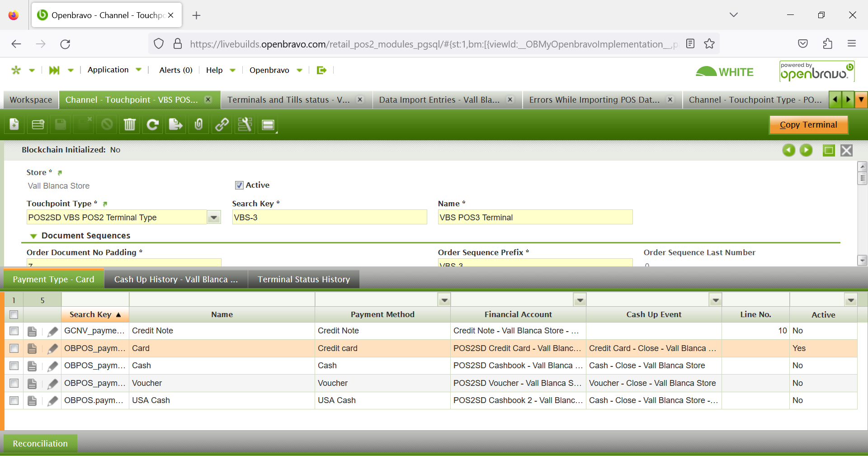Go to previous record with green arrow
Screen dimensions: 868x456
tap(789, 150)
